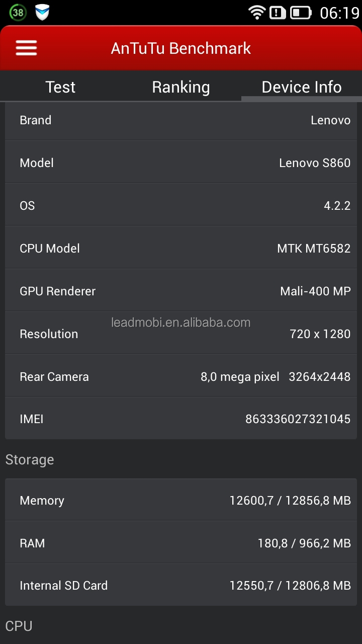Viewport: 362px width, 644px height.
Task: Select the Model Lenovo S860 row
Action: click(181, 163)
